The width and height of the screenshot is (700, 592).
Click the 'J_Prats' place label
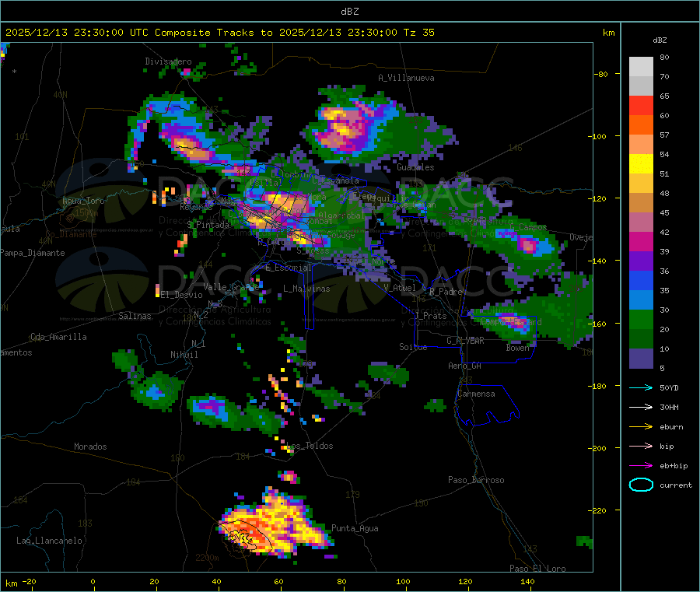(x=431, y=316)
